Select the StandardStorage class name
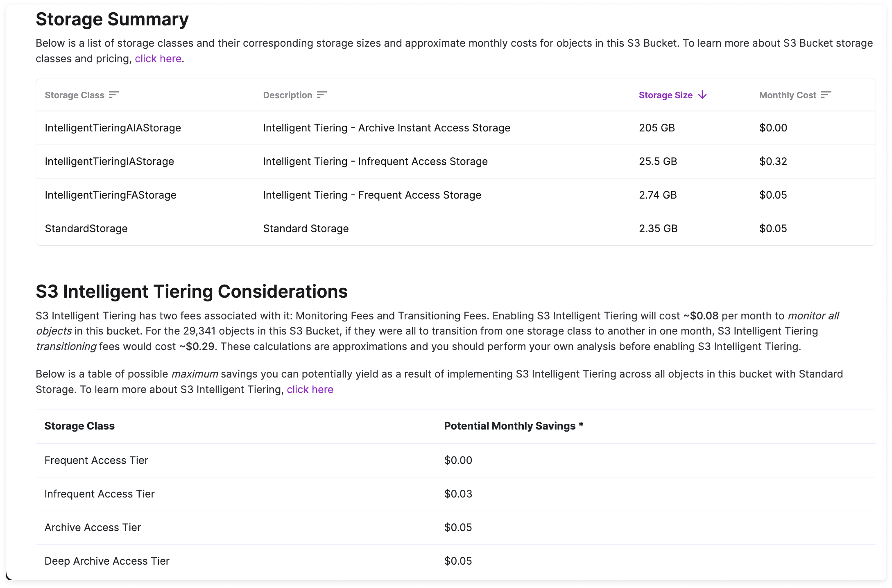Viewport: 892px width, 588px height. (x=86, y=228)
